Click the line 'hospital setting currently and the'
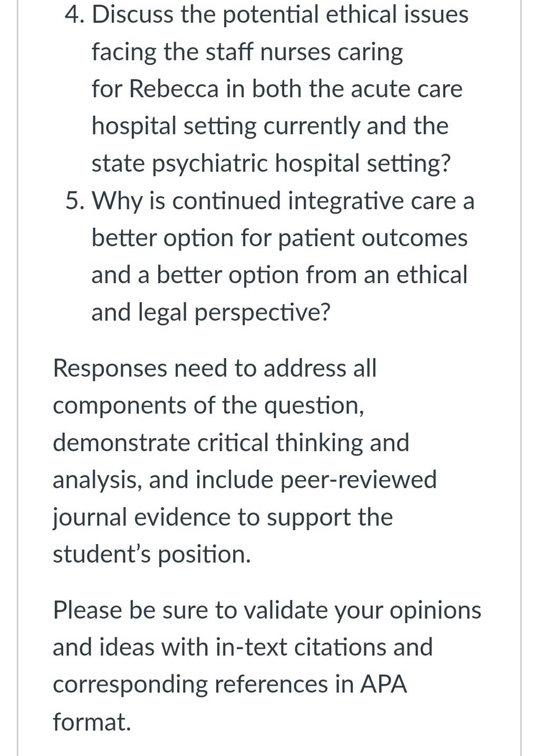Screen dimensions: 540x756 (270, 126)
